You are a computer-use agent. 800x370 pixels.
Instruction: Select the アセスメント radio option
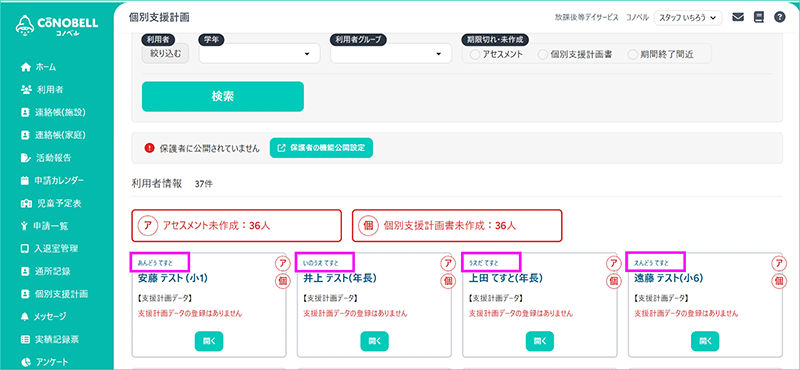496,55
